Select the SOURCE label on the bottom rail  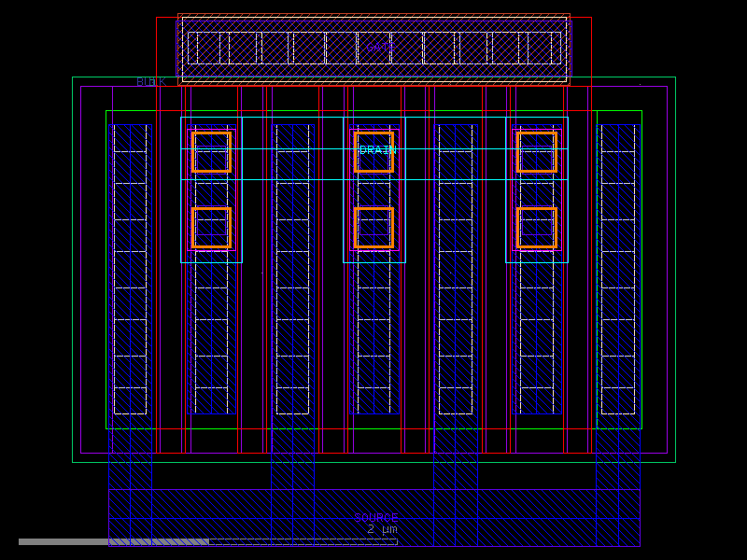376,516
